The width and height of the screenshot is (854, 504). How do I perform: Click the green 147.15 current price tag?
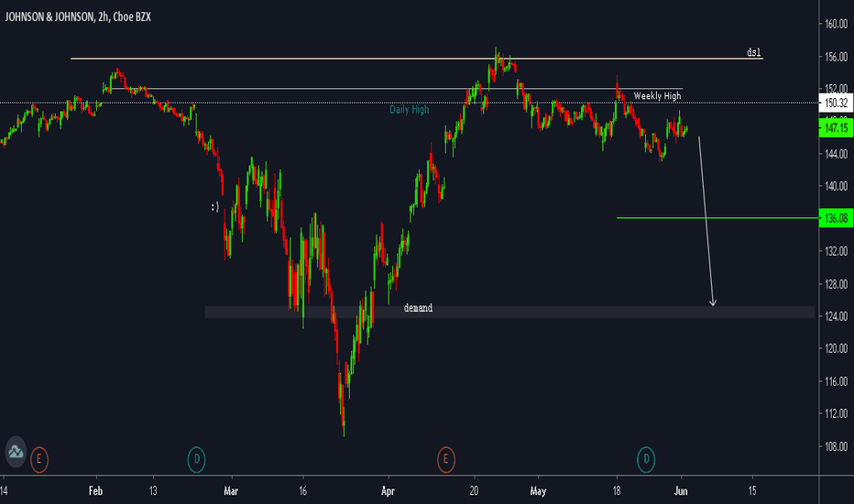pos(836,128)
